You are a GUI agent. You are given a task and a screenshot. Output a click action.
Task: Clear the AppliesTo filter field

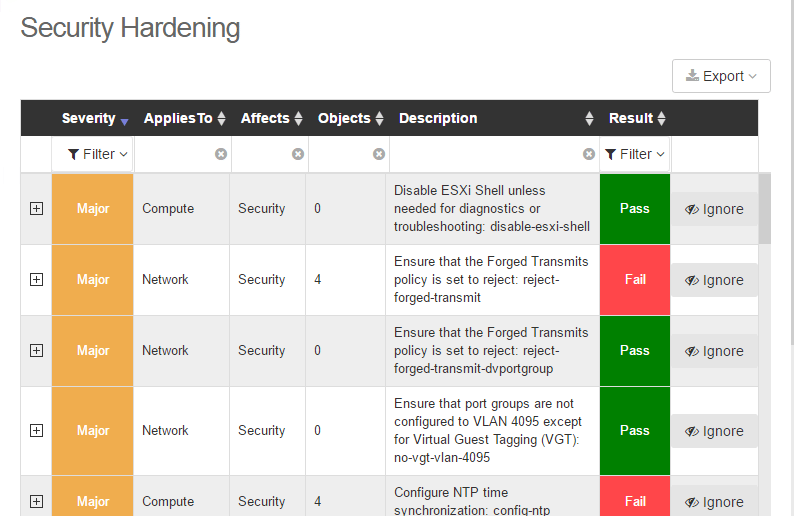point(221,154)
